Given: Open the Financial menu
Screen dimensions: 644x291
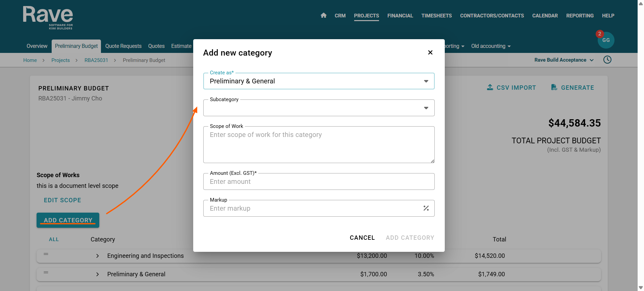Looking at the screenshot, I should [x=400, y=16].
